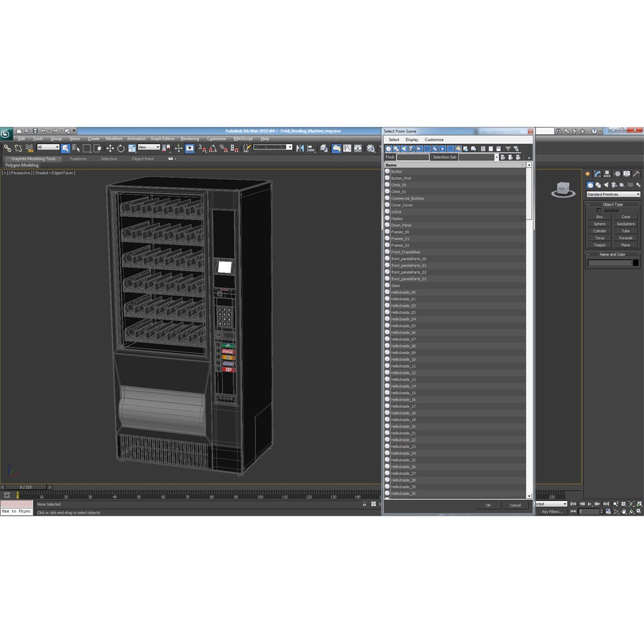Screen dimensions: 644x644
Task: Open the Modify panel tab icon
Action: pos(597,174)
